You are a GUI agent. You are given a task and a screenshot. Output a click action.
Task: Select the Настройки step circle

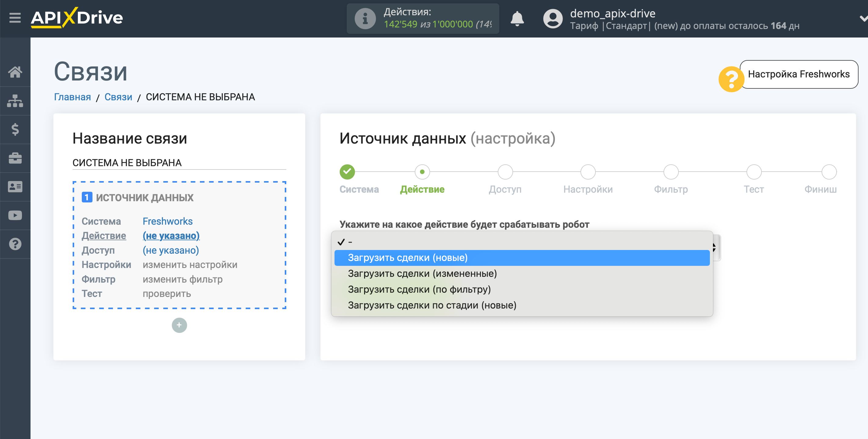coord(588,172)
